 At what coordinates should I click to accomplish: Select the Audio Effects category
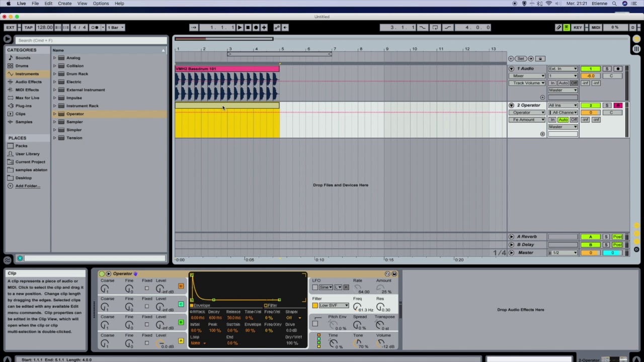28,82
